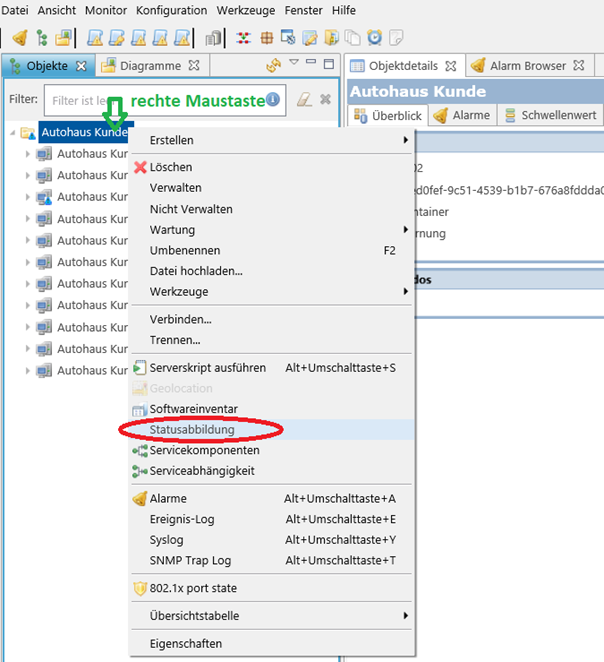The height and width of the screenshot is (662, 604).
Task: Click the alarm bell icon in main toolbar
Action: [x=19, y=38]
